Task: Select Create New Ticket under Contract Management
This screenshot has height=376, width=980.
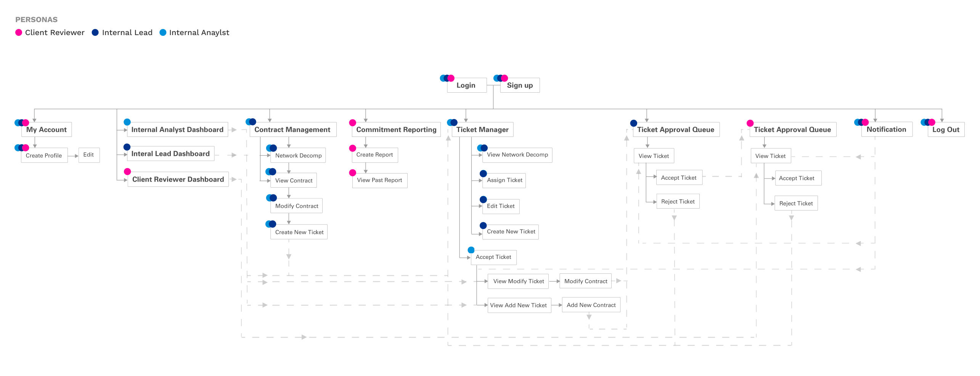Action: pyautogui.click(x=299, y=232)
